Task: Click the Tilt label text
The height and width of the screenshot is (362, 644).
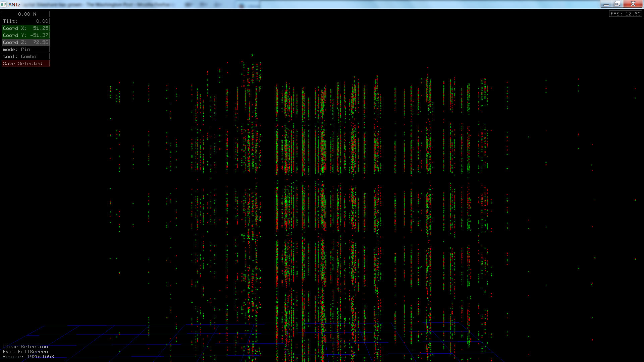Action: tap(10, 21)
